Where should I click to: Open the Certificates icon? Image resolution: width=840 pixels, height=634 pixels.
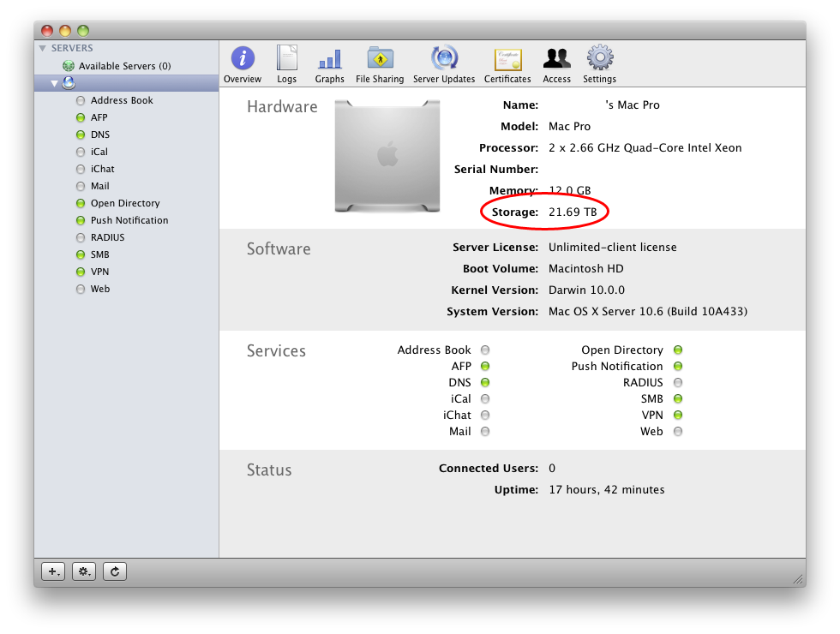pos(507,59)
